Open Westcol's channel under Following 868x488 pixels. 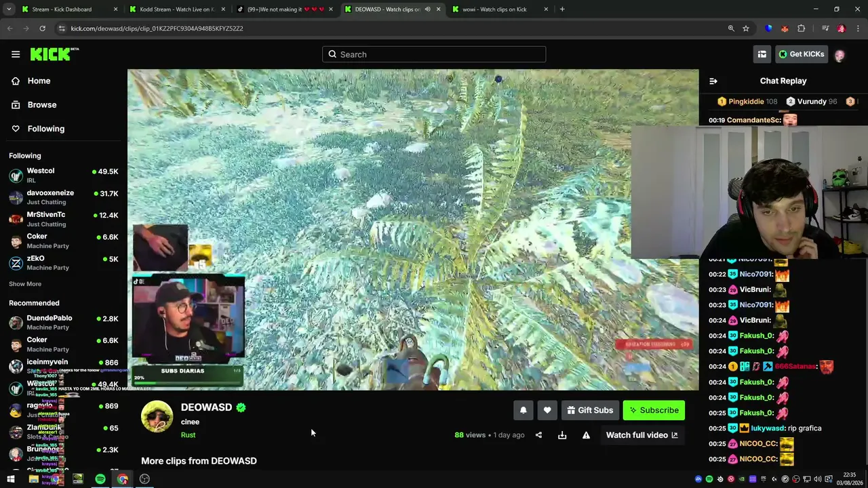click(x=64, y=175)
